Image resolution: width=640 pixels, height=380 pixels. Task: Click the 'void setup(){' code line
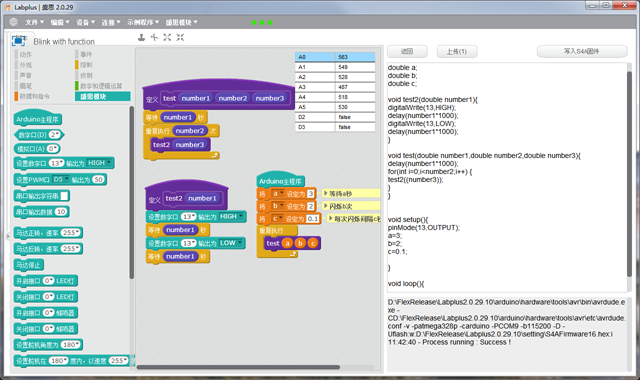click(408, 220)
